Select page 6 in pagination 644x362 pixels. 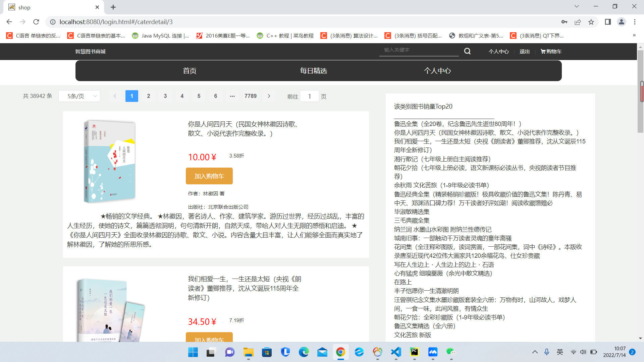pyautogui.click(x=216, y=96)
